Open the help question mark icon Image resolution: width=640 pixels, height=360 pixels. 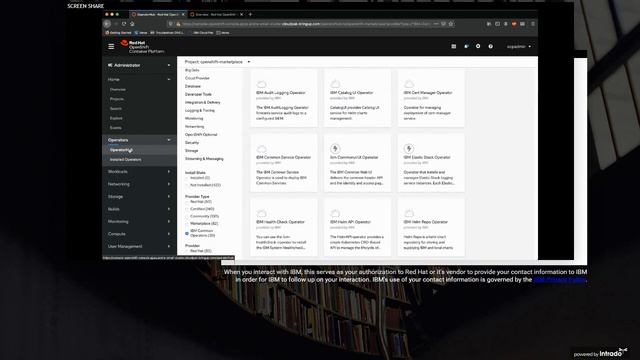(490, 47)
